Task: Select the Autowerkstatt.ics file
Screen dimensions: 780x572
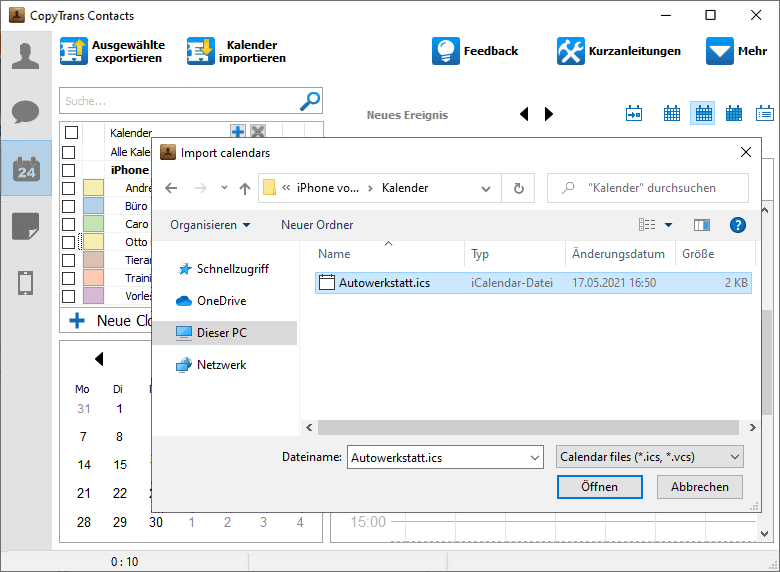Action: (533, 283)
